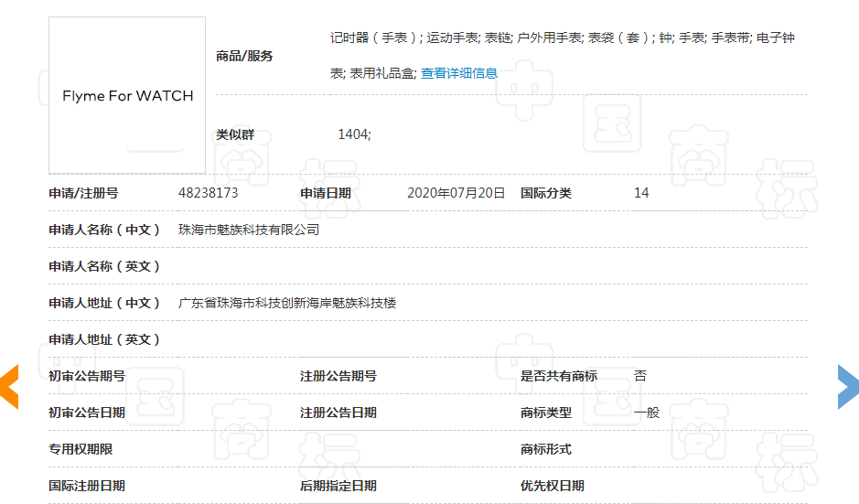Click the 申请人名称（英文） label
Image resolution: width=859 pixels, height=504 pixels.
coord(104,266)
